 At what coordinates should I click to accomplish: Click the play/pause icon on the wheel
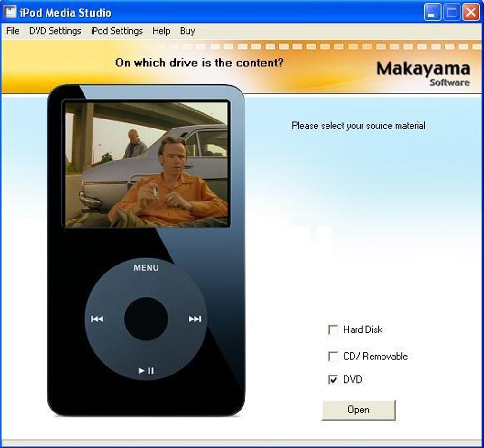(x=146, y=370)
